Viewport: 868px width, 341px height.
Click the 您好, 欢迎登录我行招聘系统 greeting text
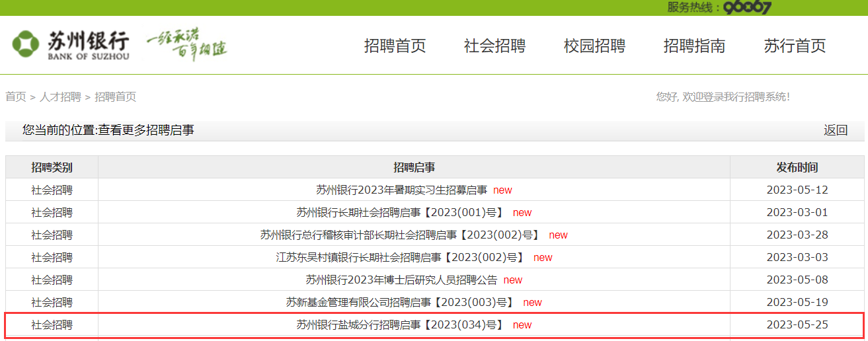pos(723,96)
